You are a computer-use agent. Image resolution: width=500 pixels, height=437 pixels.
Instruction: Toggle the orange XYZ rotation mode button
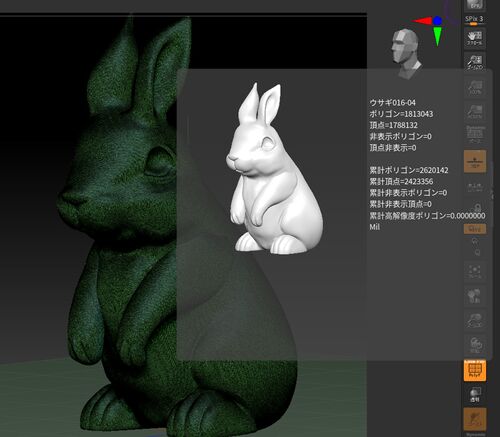[x=475, y=229]
